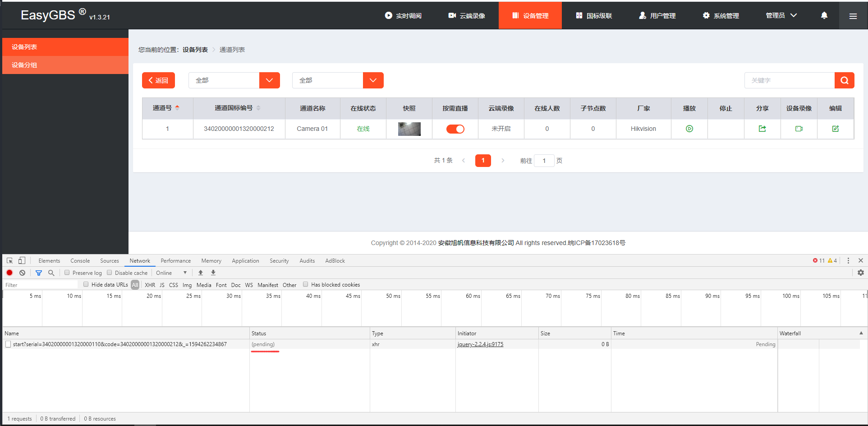Click the 返回 back button
Image resolution: width=868 pixels, height=426 pixels.
click(x=158, y=80)
